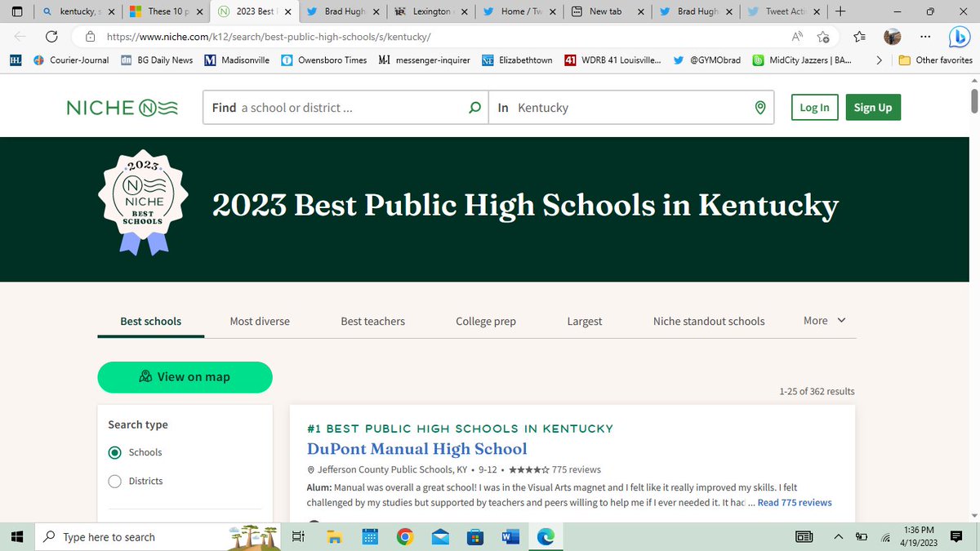Open the @GYMObrad Twitter bookmark
This screenshot has width=980, height=551.
pyautogui.click(x=707, y=60)
